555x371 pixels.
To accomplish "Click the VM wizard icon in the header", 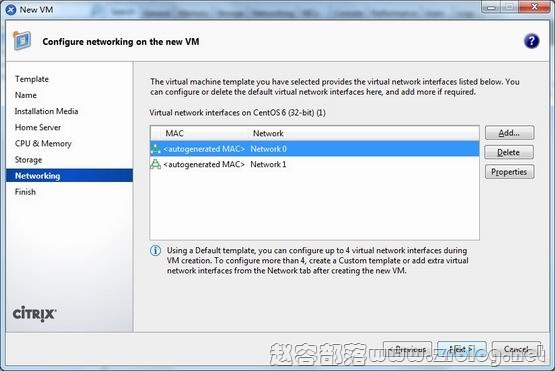I will click(x=22, y=41).
